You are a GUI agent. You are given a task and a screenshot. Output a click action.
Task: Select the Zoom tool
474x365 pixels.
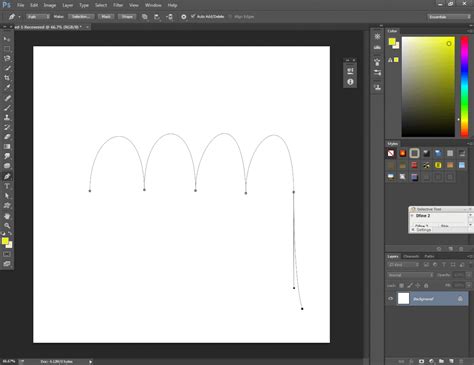[x=7, y=225]
